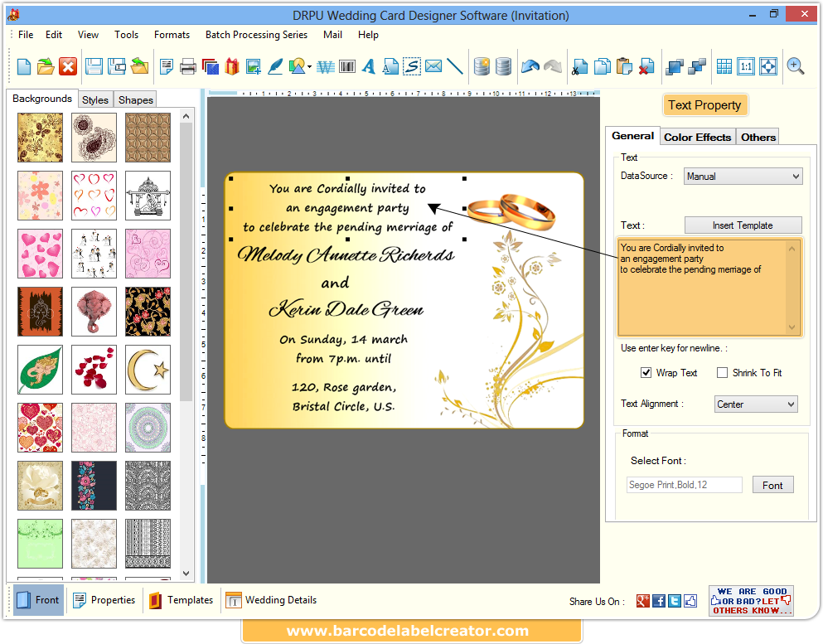The image size is (823, 644).
Task: Click the Insert Template button
Action: click(x=743, y=225)
